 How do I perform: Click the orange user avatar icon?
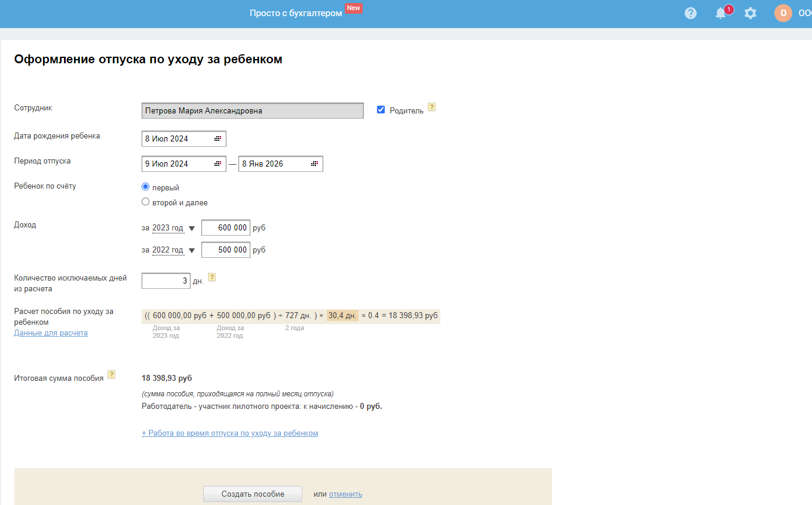(783, 13)
